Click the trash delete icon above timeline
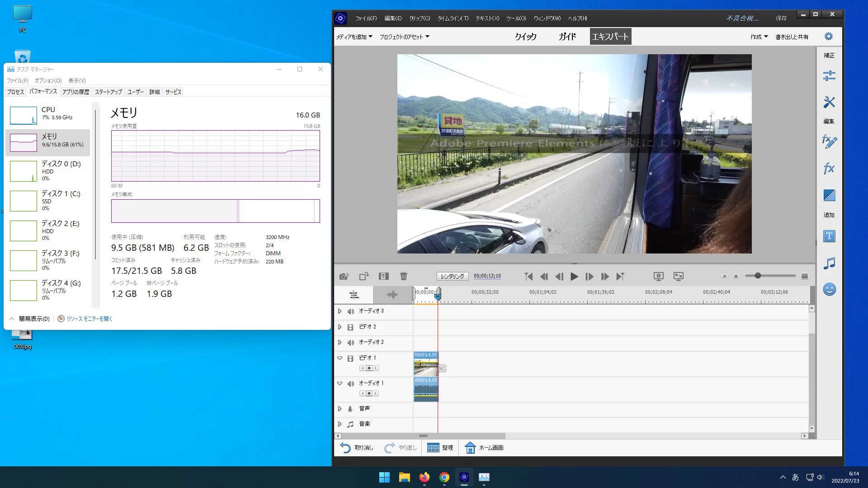This screenshot has width=868, height=488. [x=404, y=276]
